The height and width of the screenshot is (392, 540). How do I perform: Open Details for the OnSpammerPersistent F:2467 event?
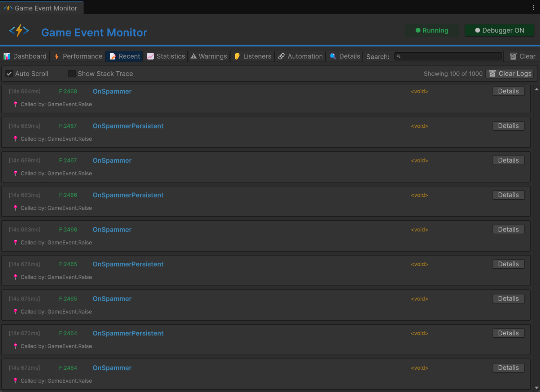tap(508, 126)
